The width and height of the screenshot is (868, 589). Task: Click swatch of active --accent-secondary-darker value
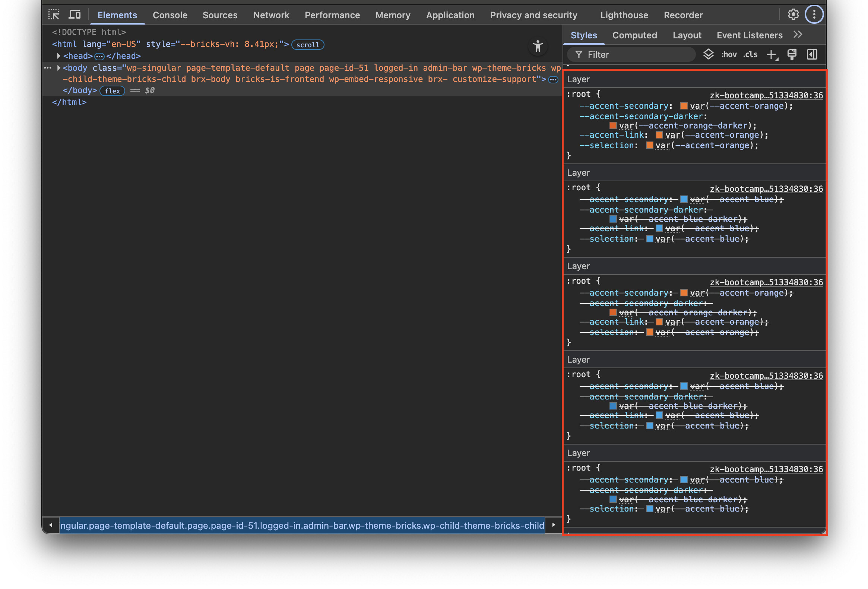(613, 125)
